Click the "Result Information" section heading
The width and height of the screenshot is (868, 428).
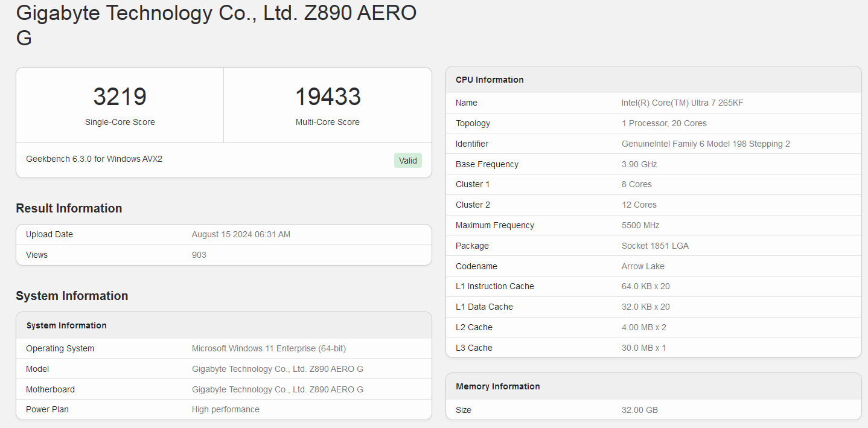69,208
